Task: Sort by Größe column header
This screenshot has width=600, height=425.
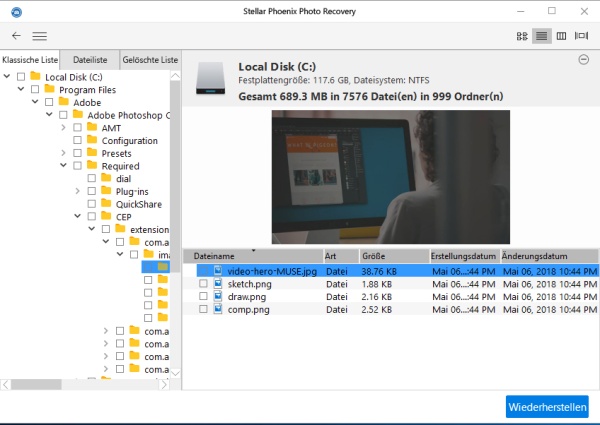Action: [x=394, y=256]
